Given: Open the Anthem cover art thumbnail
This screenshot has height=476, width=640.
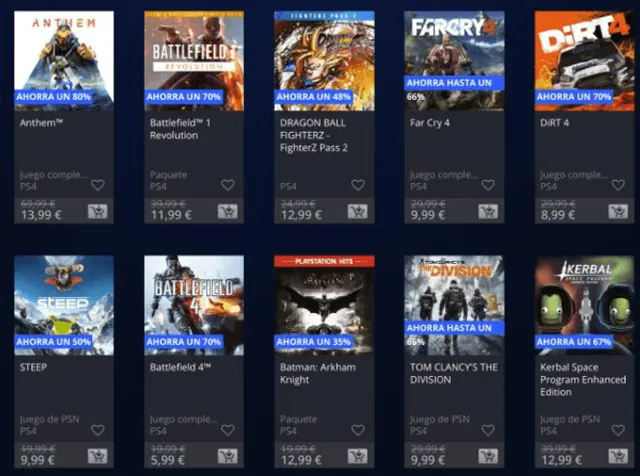Looking at the screenshot, I should pos(64,61).
